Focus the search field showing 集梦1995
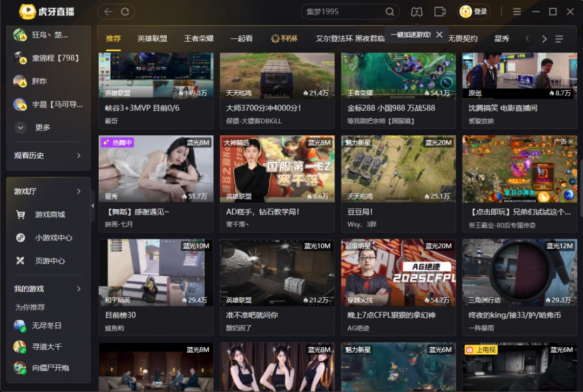The height and width of the screenshot is (392, 583). (x=344, y=11)
